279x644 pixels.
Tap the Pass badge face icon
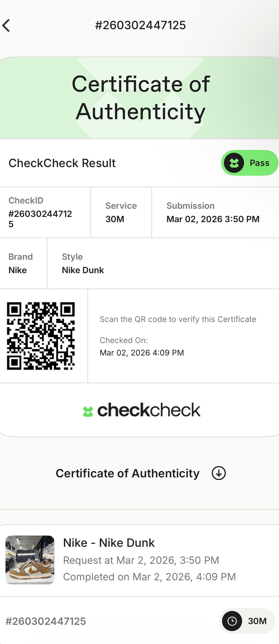click(x=234, y=163)
